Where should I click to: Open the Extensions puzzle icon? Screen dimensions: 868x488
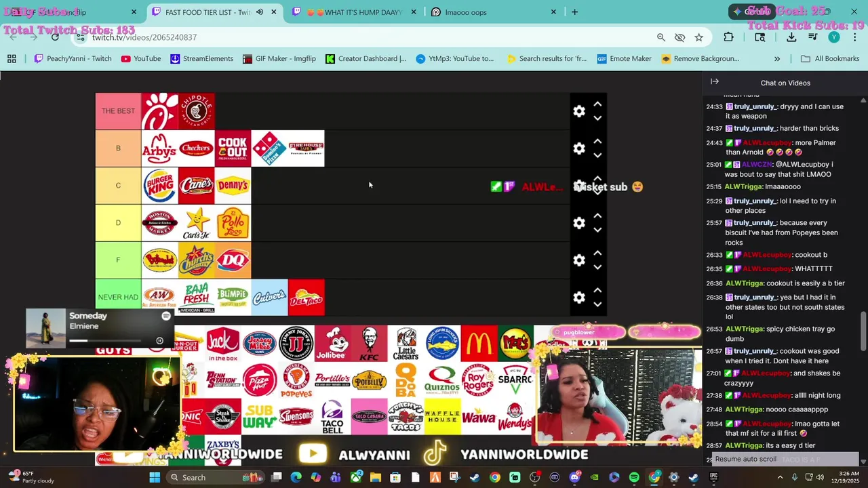(728, 37)
